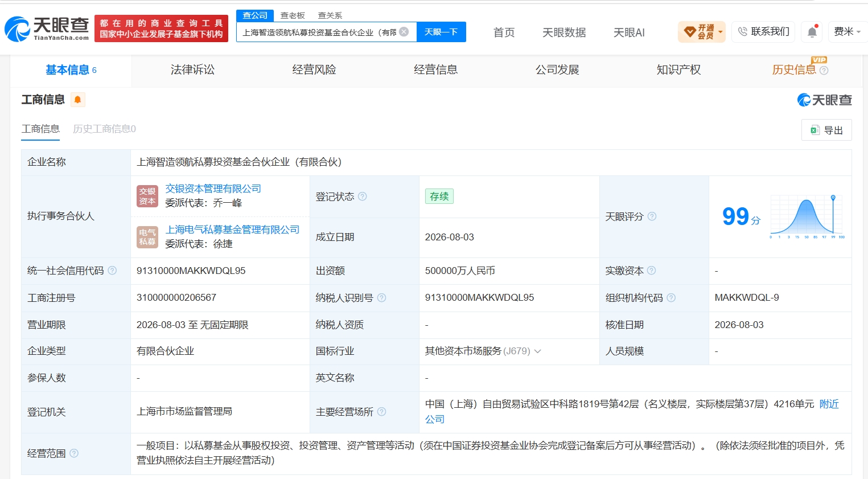Open the 开通会员 dropdown arrow
This screenshot has height=479, width=868.
[721, 32]
